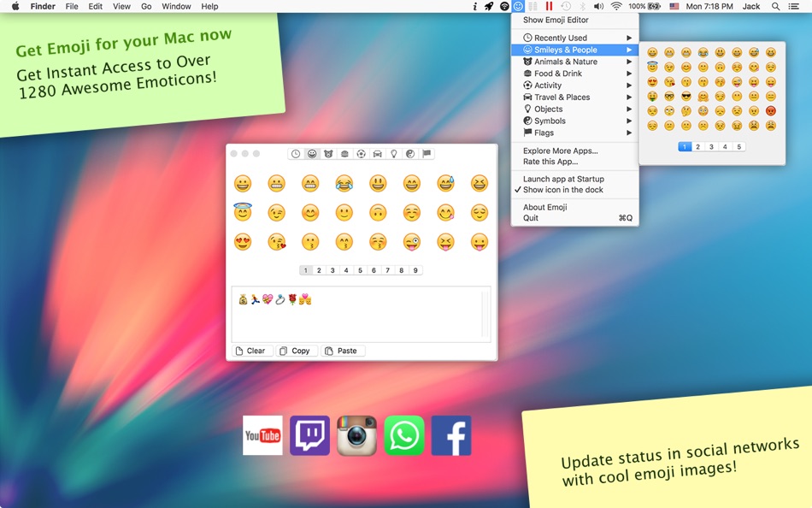The width and height of the screenshot is (812, 508).
Task: Open the Notification Center list icon
Action: pyautogui.click(x=793, y=6)
